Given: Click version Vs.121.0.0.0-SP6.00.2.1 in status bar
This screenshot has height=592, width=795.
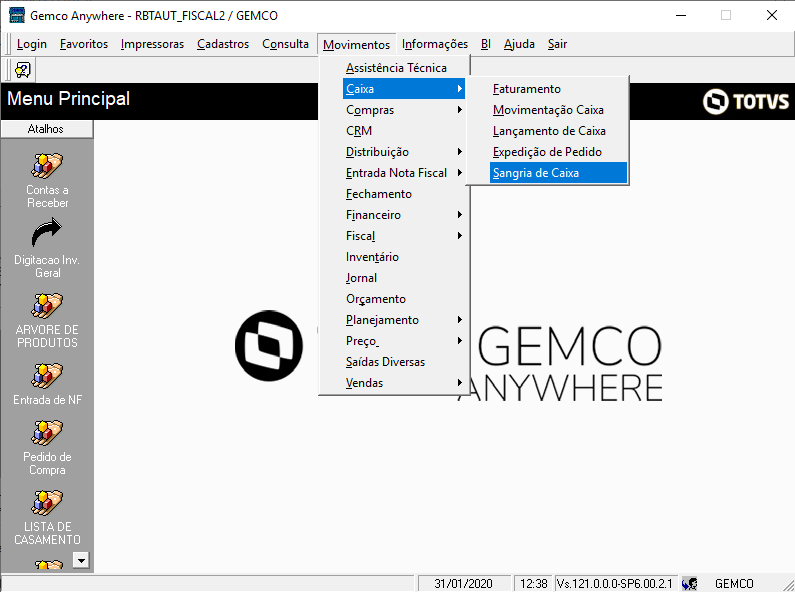Looking at the screenshot, I should [x=615, y=584].
